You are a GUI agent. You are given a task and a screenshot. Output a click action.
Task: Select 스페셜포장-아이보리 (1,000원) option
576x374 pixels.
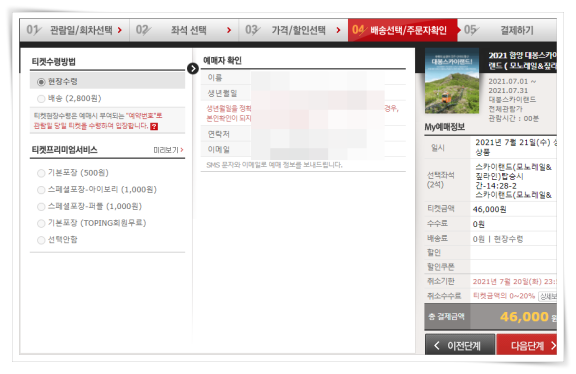pyautogui.click(x=41, y=190)
